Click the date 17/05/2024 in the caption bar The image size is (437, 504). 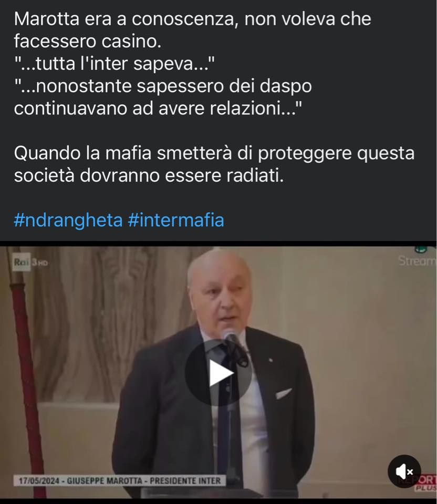[39, 481]
